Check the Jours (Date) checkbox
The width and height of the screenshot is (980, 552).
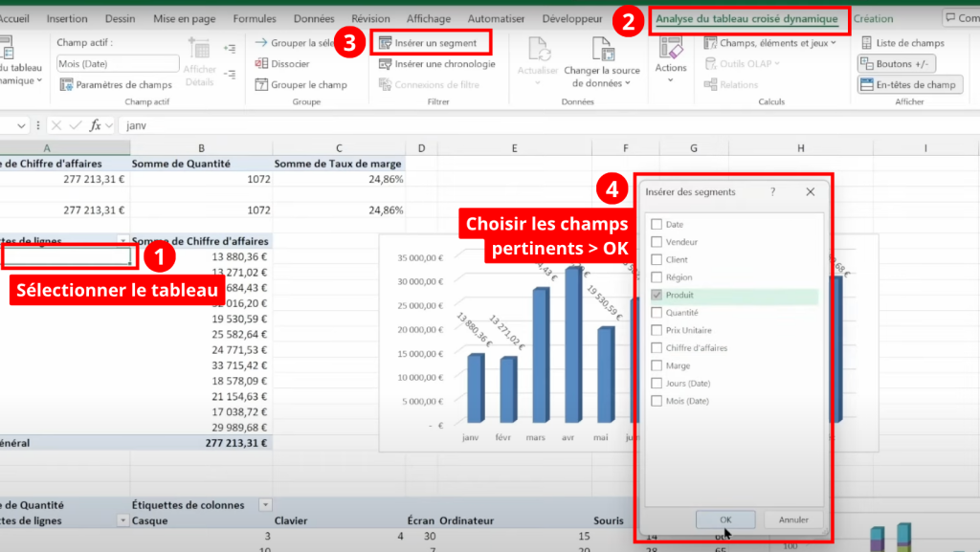point(657,384)
